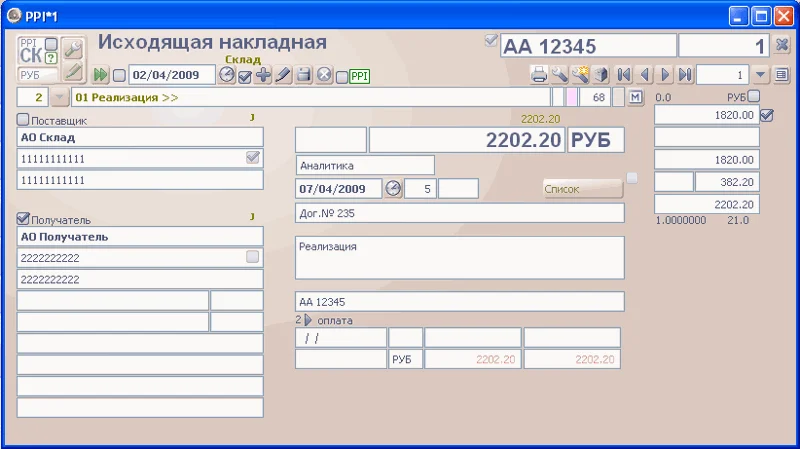Open dropdown arrow beside record number 1
800x449 pixels.
pyautogui.click(x=760, y=75)
